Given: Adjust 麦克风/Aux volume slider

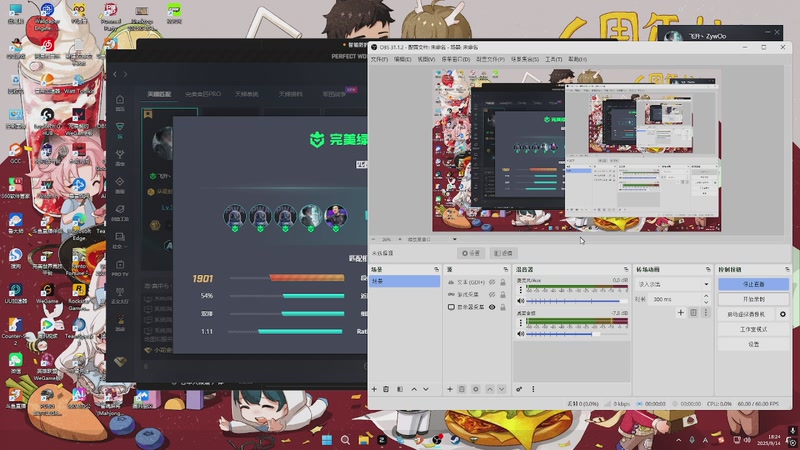Looking at the screenshot, I should 577,301.
